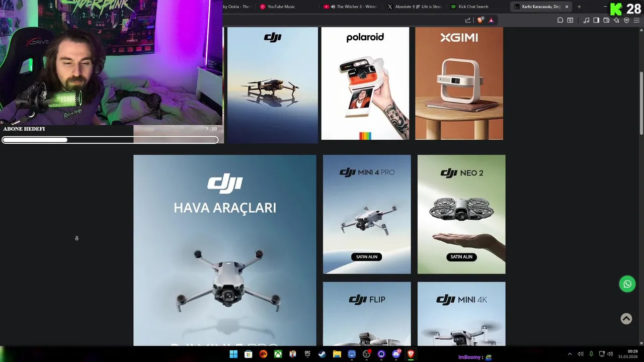This screenshot has height=362, width=644.
Task: Click the Brave VPN shield icon
Action: (x=626, y=20)
